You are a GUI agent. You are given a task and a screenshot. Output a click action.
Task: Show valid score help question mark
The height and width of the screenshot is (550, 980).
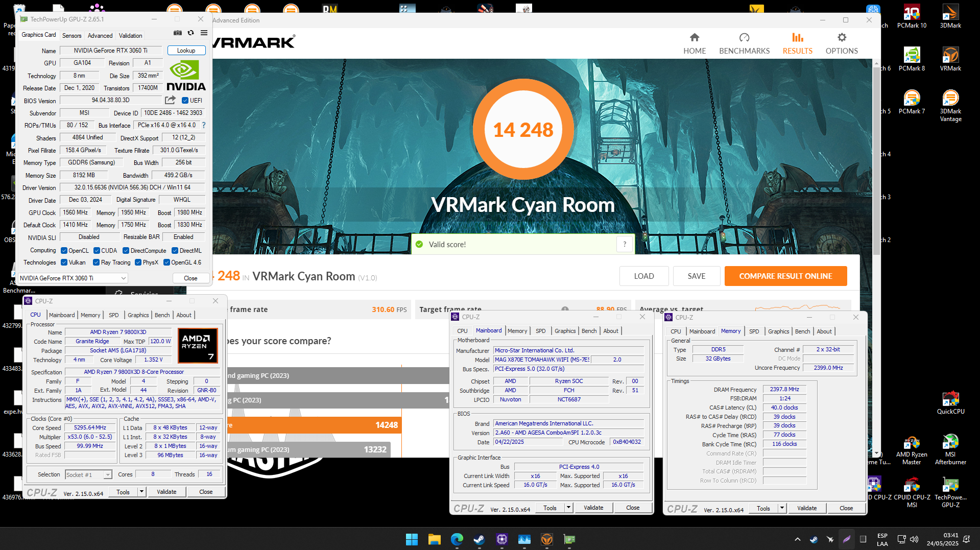pyautogui.click(x=625, y=245)
